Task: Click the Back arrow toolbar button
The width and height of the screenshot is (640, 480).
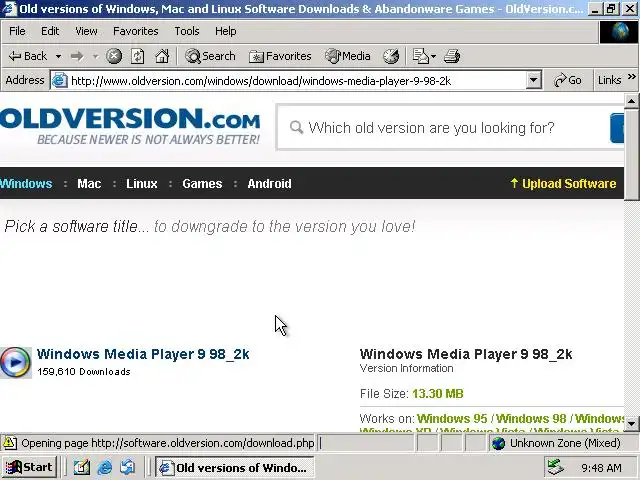Action: pos(28,56)
